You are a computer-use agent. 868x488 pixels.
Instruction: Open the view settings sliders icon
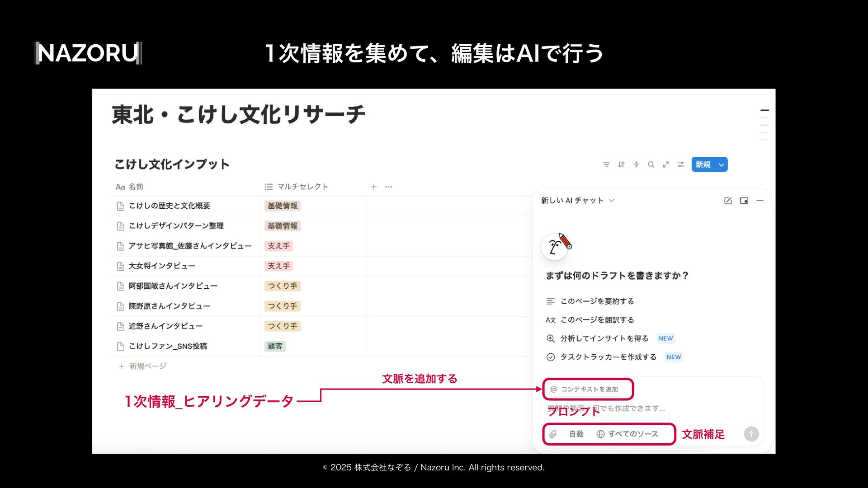pos(681,164)
